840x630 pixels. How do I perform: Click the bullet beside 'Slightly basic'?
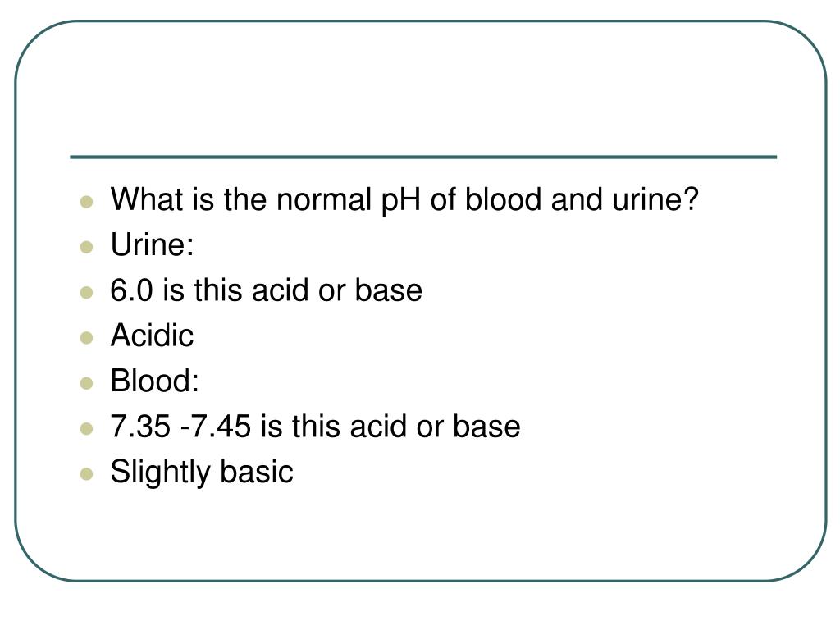86,474
